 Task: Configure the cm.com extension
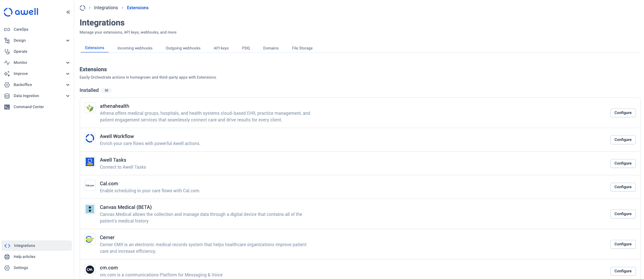(x=623, y=271)
